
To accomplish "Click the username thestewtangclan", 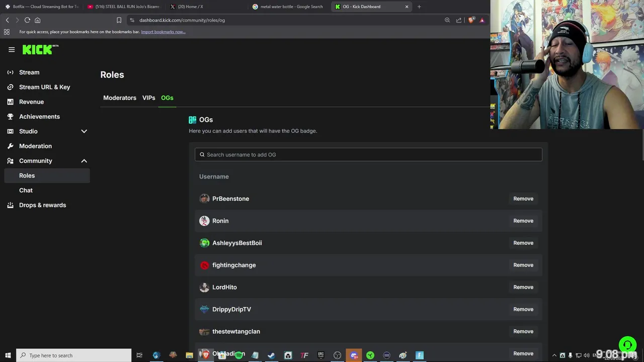I will pos(236,331).
